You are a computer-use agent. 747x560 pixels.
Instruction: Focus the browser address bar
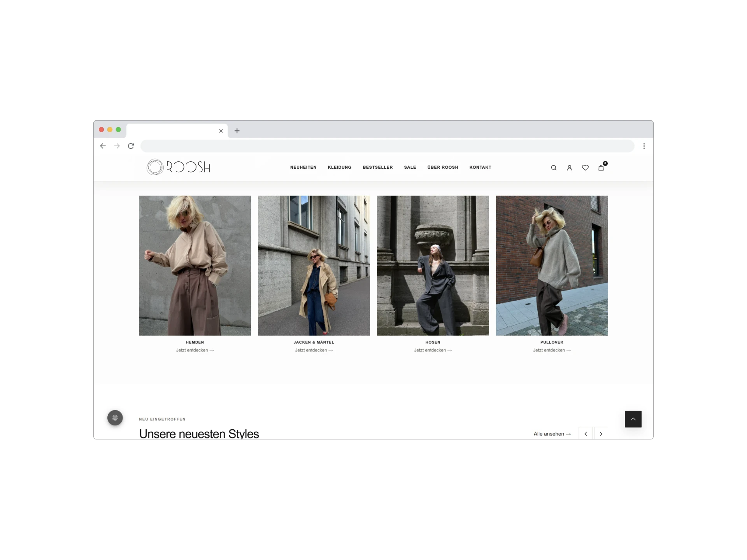[x=387, y=146]
